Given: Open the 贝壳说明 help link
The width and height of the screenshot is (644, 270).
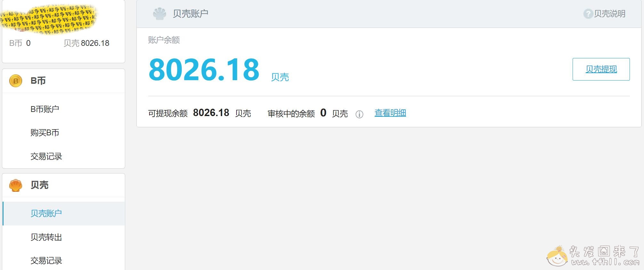Looking at the screenshot, I should [x=609, y=14].
